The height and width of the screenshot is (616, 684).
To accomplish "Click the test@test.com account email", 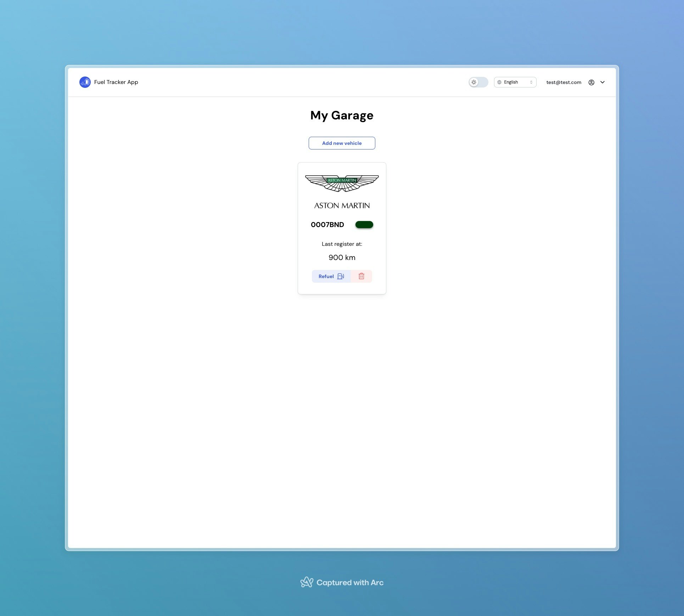I will pos(564,82).
